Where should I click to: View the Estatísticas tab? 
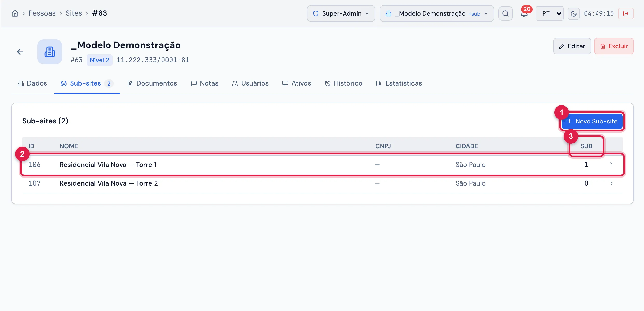pos(399,83)
